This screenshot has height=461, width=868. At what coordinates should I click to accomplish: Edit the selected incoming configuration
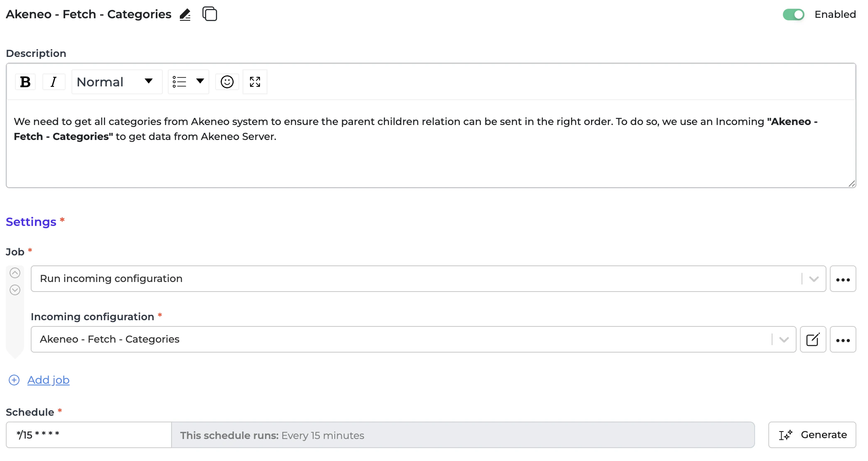813,340
